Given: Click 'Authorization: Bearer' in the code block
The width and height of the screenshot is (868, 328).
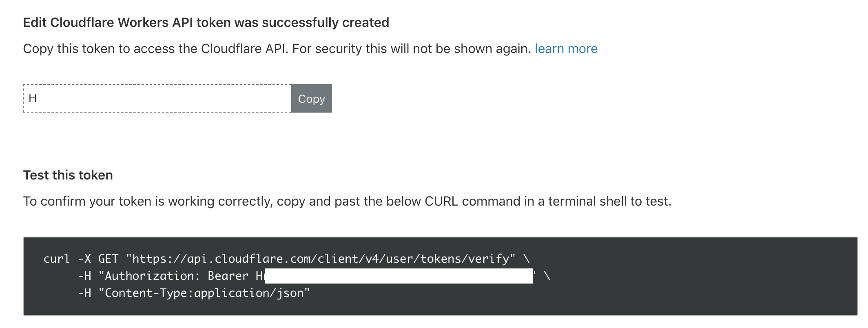Looking at the screenshot, I should tap(176, 276).
